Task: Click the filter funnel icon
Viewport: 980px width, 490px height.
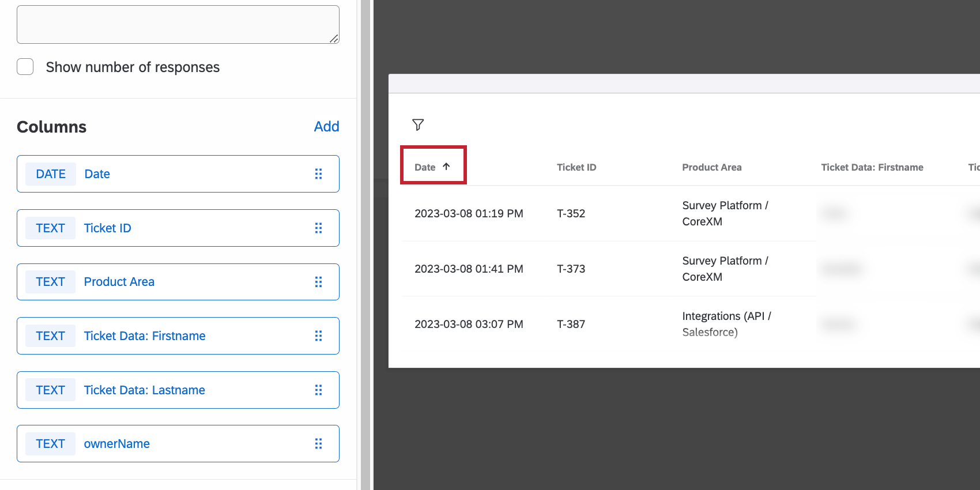Action: click(x=418, y=125)
